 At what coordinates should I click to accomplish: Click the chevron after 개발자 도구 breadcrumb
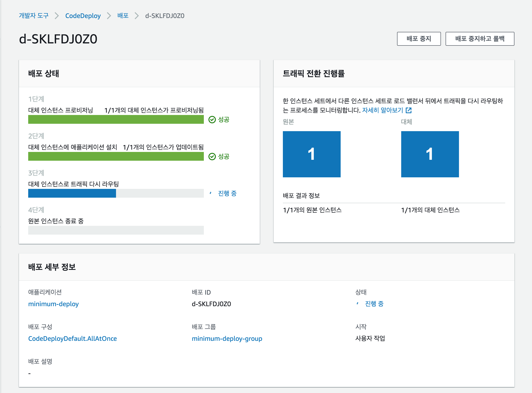(x=57, y=16)
